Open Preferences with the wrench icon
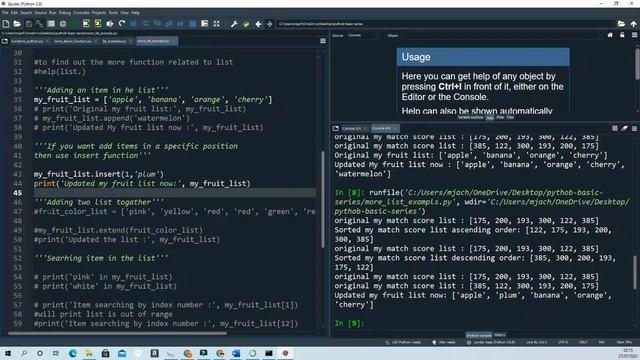 234,24
